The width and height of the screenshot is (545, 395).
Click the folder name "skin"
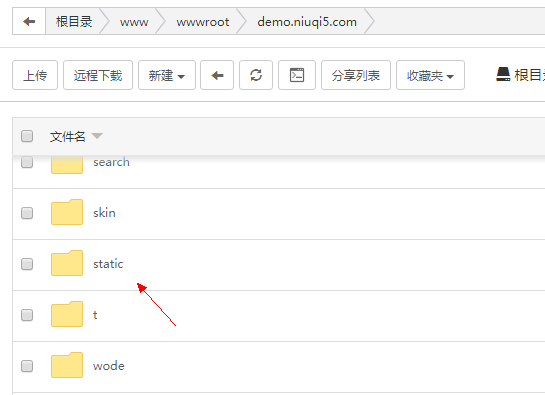click(x=104, y=213)
